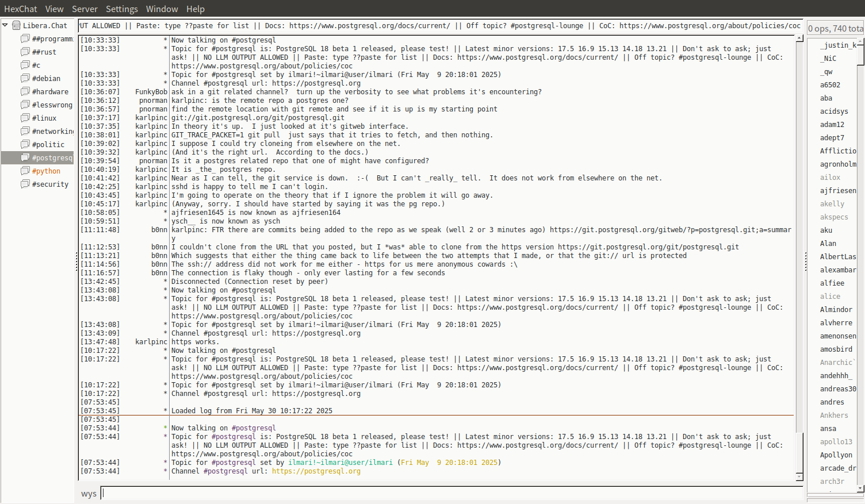Switch to the ##rust channel
This screenshot has width=865, height=504.
point(44,52)
